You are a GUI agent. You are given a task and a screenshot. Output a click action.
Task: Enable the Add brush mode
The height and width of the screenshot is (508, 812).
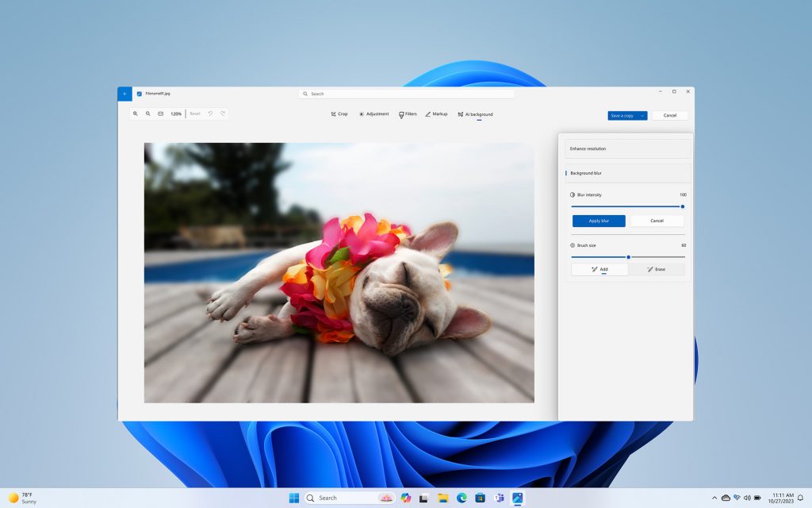tap(601, 269)
